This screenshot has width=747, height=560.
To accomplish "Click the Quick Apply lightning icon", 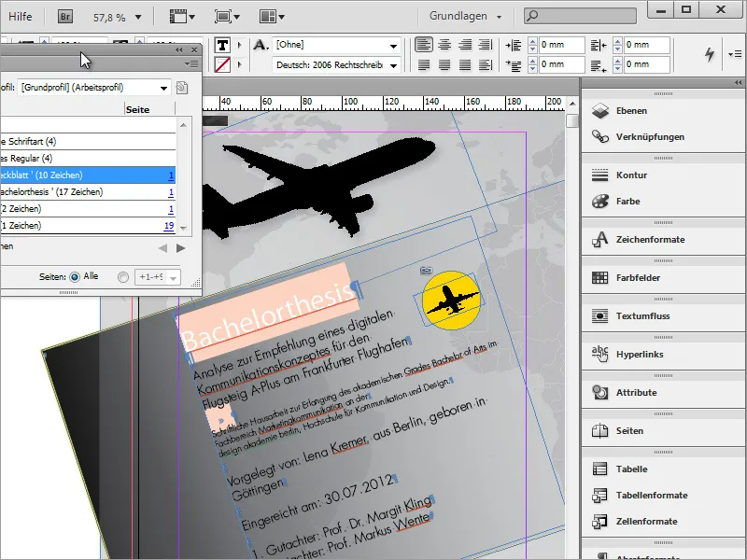I will pyautogui.click(x=710, y=54).
